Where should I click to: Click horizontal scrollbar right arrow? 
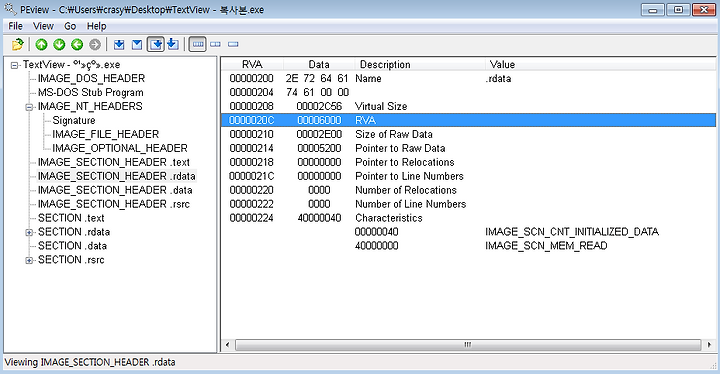[709, 345]
